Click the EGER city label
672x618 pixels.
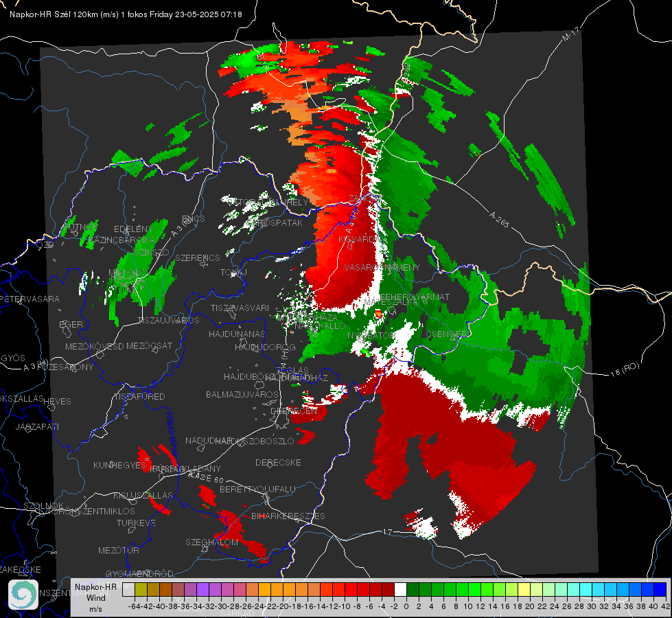71,324
